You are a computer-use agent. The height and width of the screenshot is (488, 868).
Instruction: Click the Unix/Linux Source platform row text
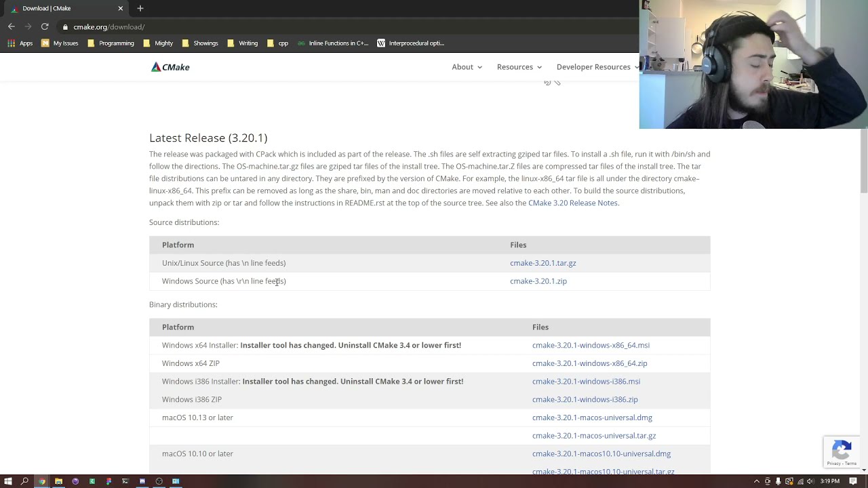[x=224, y=263]
